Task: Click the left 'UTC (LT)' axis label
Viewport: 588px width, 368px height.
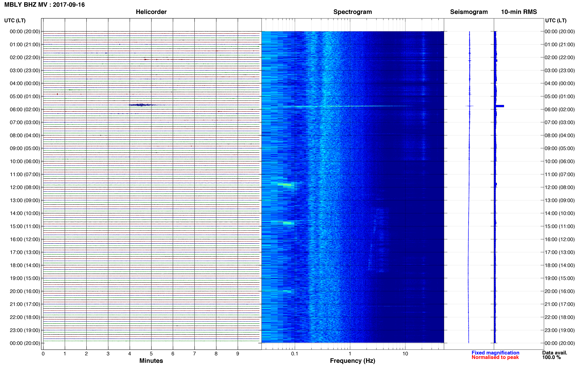Action: point(15,20)
